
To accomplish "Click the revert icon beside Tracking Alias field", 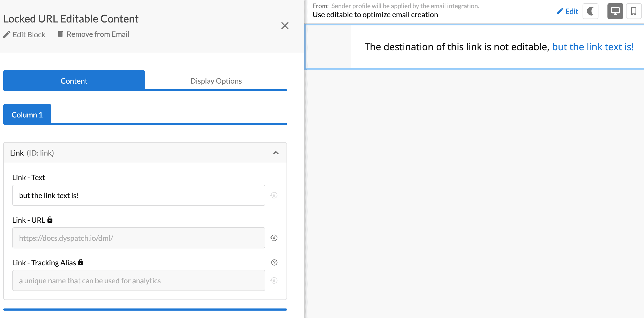I will [x=274, y=280].
